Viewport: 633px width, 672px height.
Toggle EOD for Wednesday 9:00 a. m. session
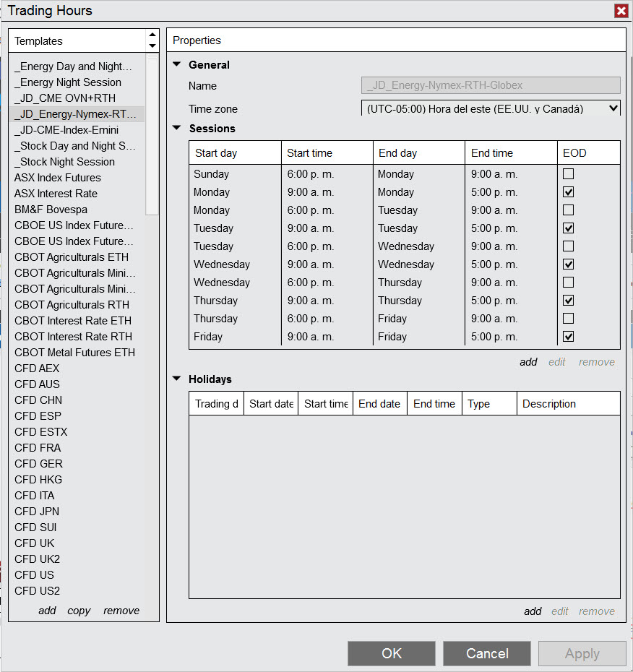click(x=568, y=264)
